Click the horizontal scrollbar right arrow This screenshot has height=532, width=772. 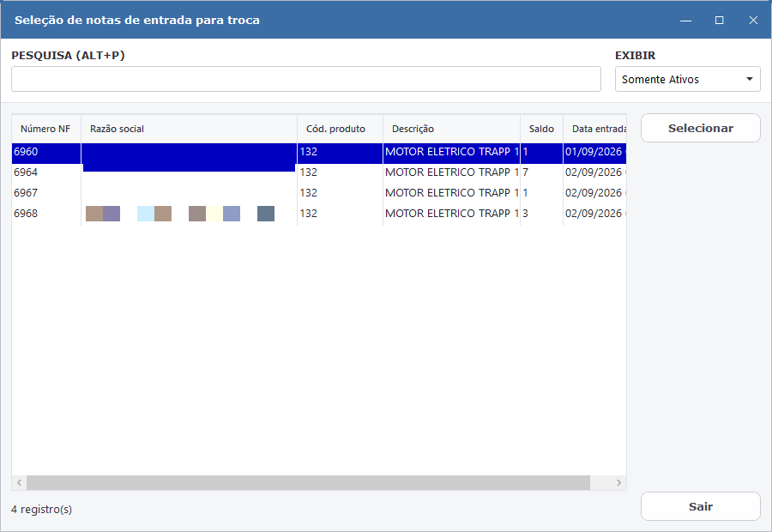[x=618, y=483]
